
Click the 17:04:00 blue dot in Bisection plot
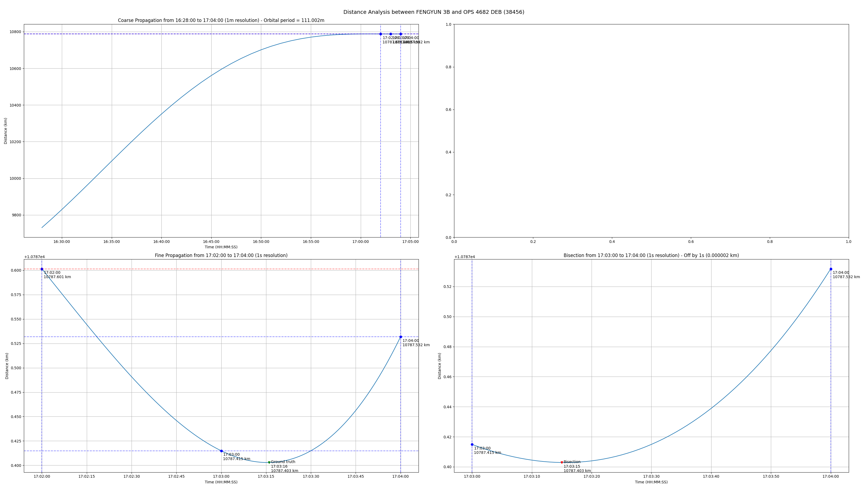[x=831, y=269]
